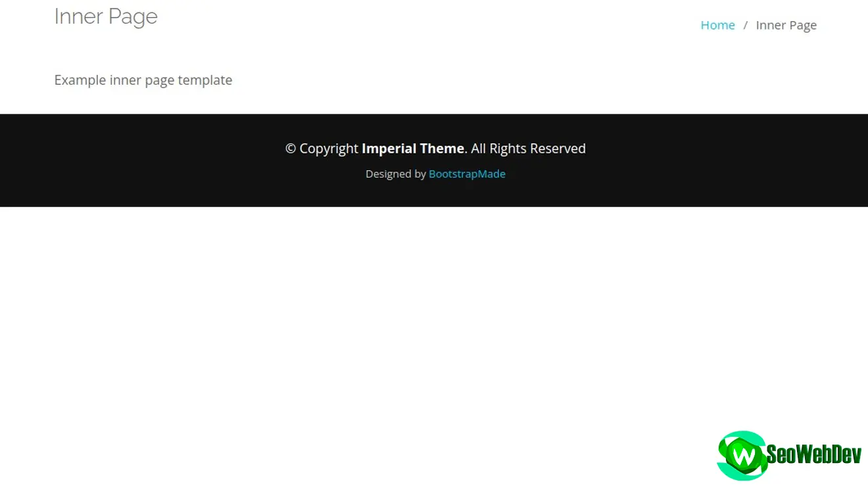
Task: Click the word Page in the heading
Action: pyautogui.click(x=133, y=16)
